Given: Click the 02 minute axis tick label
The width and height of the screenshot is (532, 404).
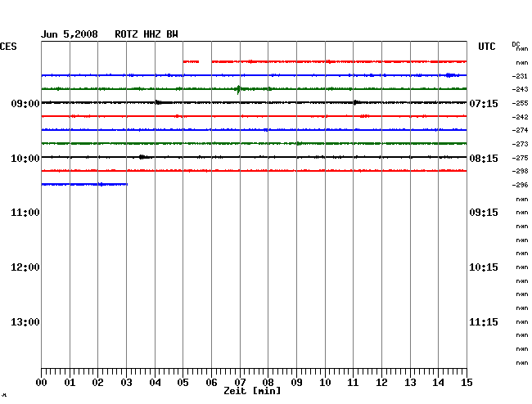Looking at the screenshot, I should pos(97,383).
